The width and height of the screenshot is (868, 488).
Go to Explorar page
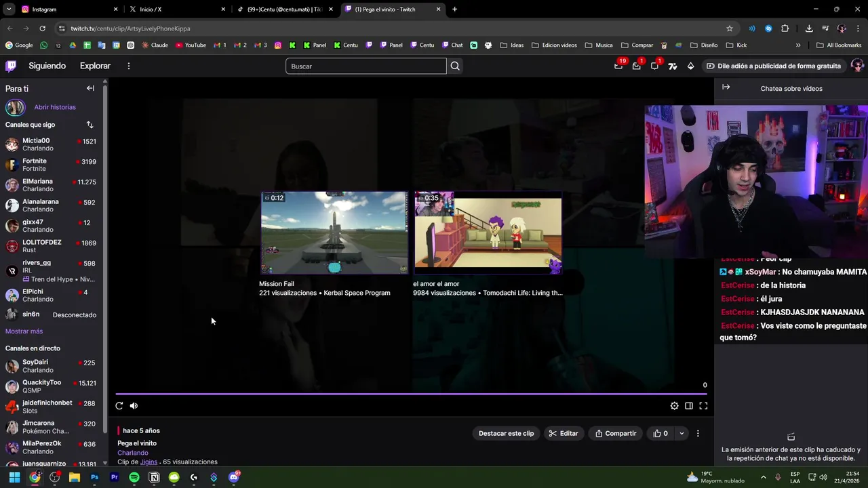[95, 66]
